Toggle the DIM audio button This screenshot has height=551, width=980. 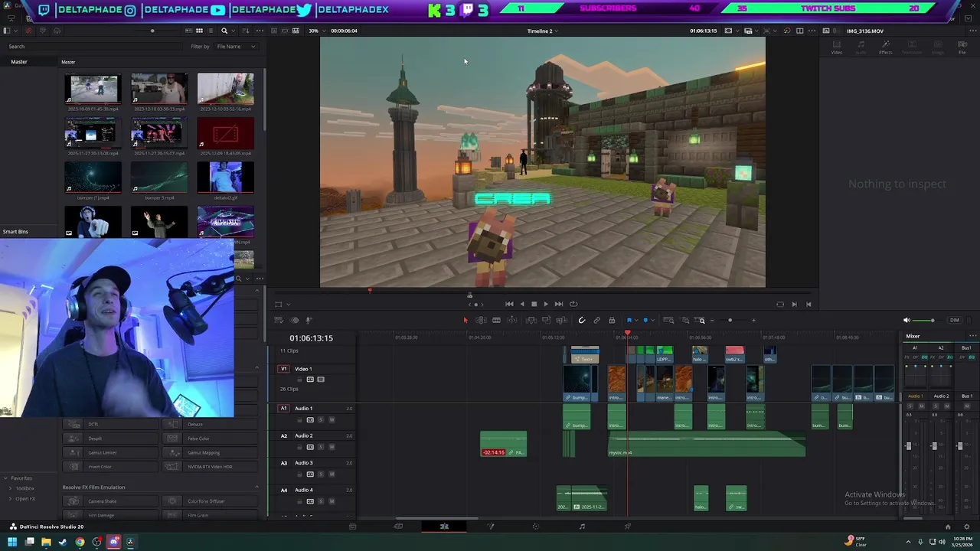tap(954, 320)
